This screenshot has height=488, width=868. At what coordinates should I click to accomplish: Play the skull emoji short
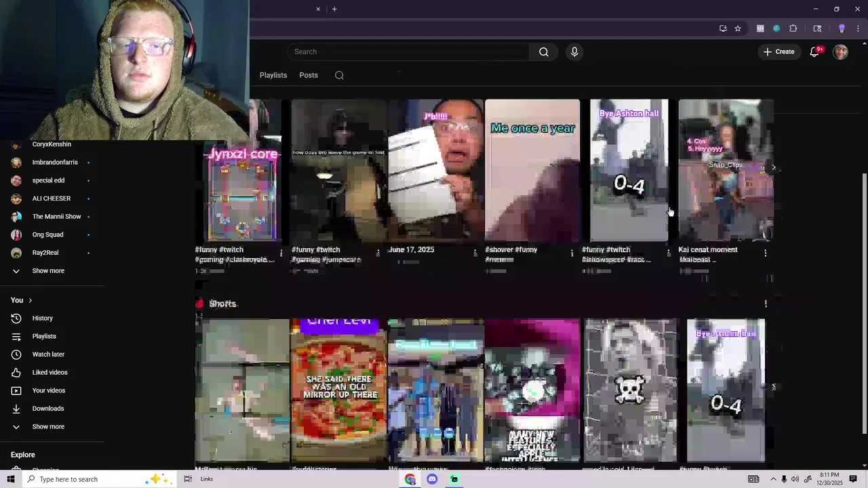pos(630,390)
